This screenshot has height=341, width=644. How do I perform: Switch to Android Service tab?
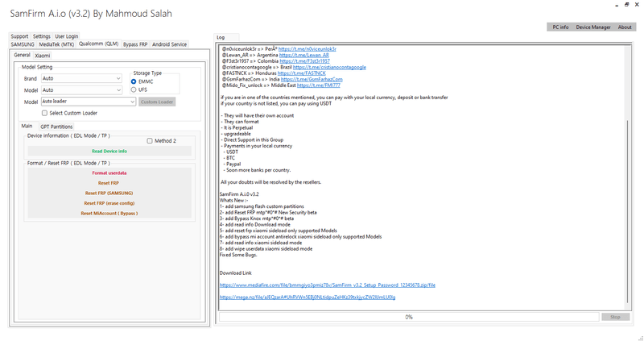(x=169, y=44)
